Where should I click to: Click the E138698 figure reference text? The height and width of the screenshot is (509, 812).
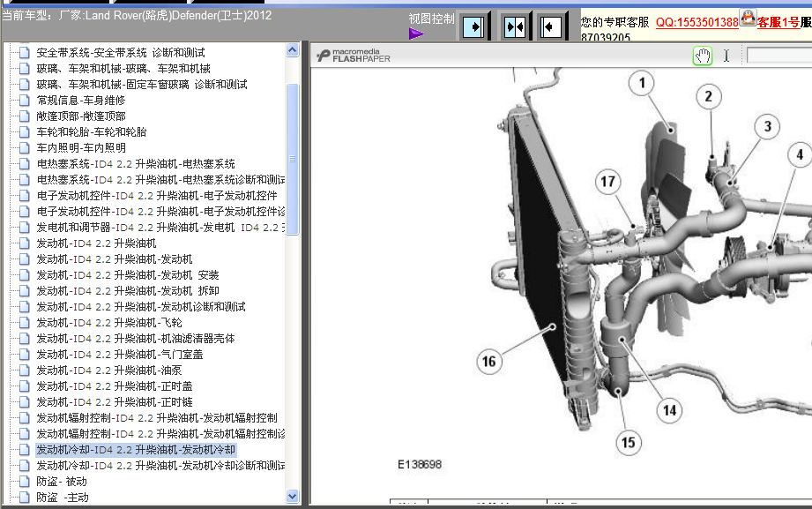420,464
